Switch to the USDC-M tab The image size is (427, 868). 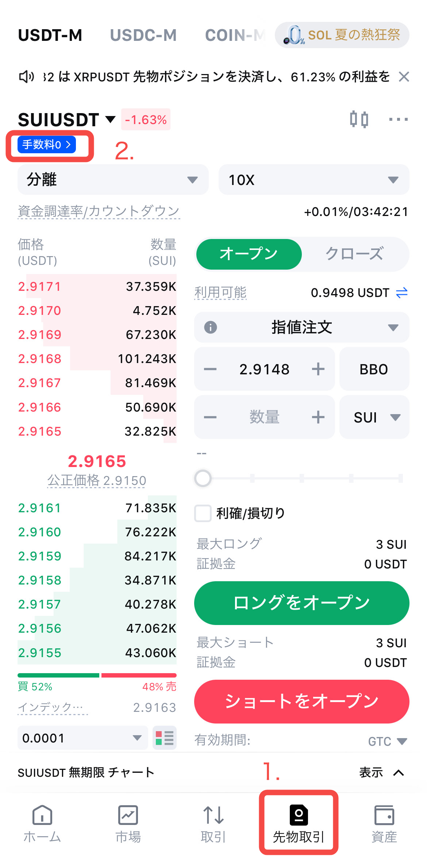(x=143, y=35)
